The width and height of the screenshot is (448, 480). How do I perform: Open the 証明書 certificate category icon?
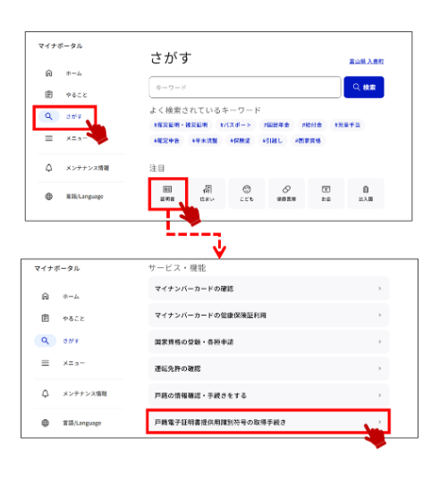tap(167, 193)
